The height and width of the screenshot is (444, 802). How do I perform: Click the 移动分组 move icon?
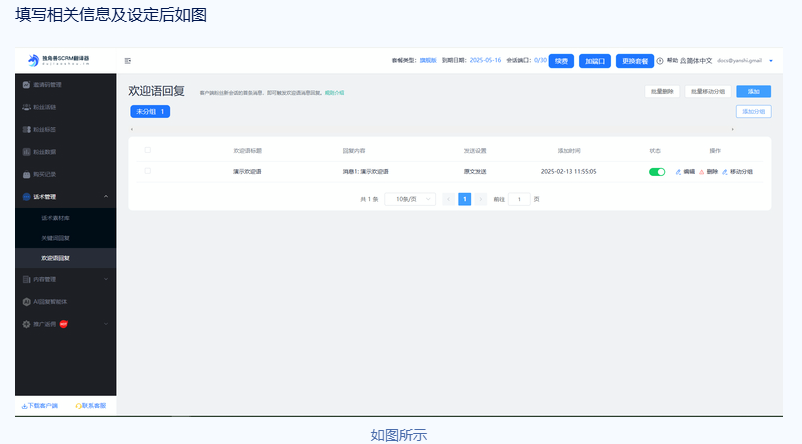coord(725,172)
